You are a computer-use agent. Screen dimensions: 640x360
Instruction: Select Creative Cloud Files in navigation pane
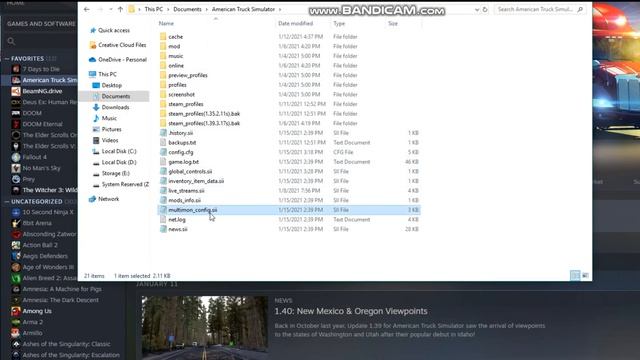pos(122,45)
